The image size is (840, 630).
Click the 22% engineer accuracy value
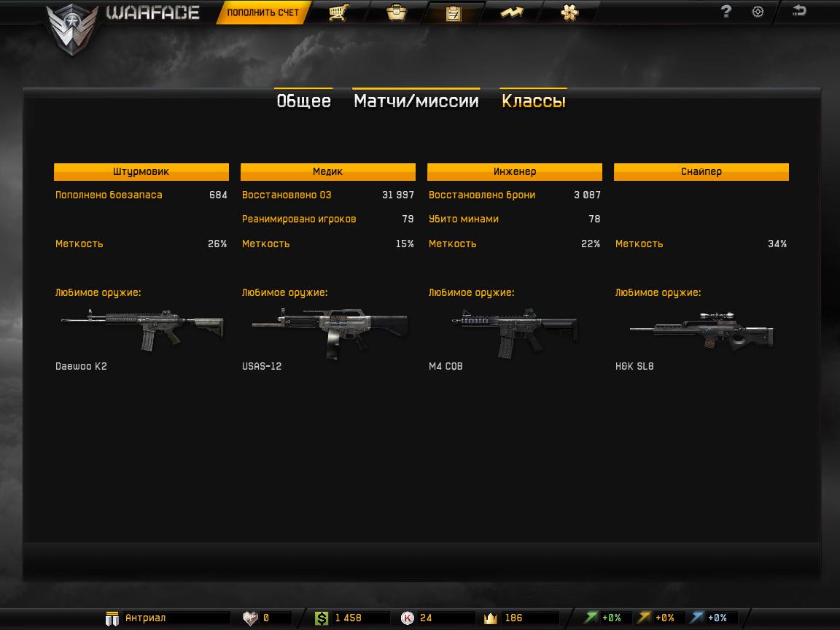click(x=591, y=244)
